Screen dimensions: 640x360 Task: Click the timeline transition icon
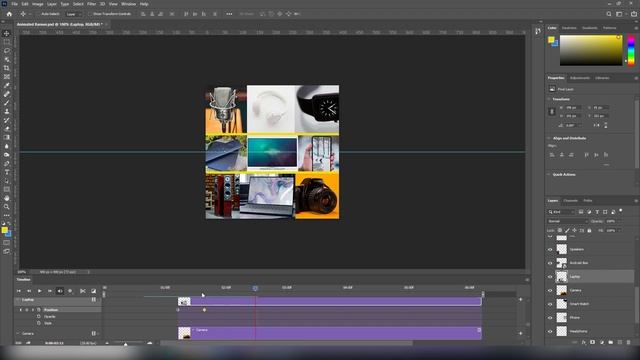click(93, 291)
